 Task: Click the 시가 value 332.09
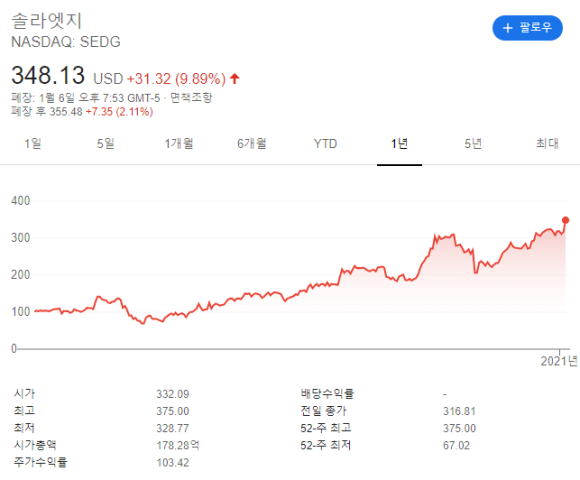click(173, 394)
